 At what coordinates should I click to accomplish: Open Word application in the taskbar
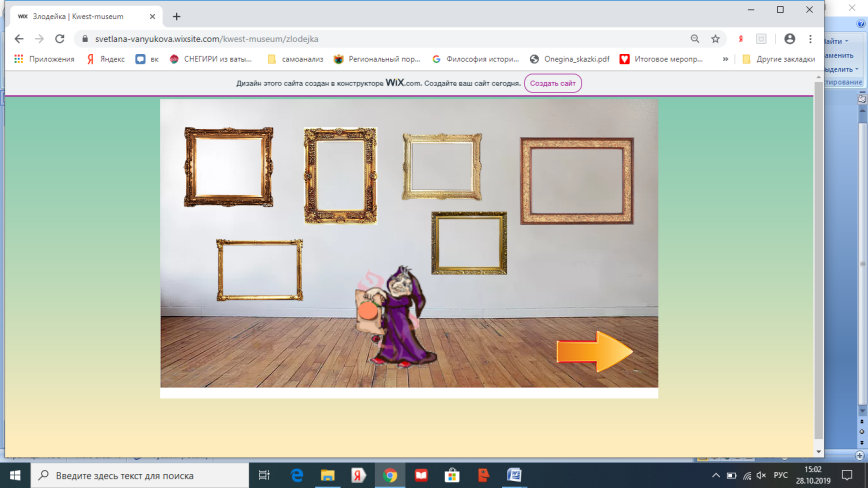coord(514,475)
